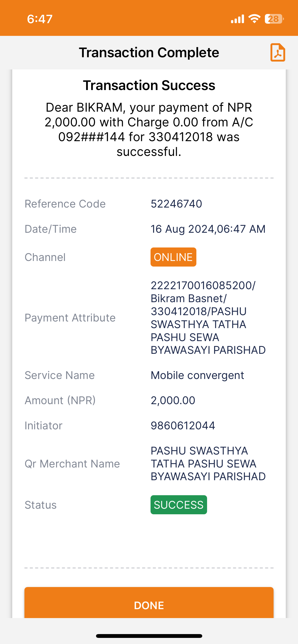Tap the Wi-Fi status icon

click(x=254, y=19)
